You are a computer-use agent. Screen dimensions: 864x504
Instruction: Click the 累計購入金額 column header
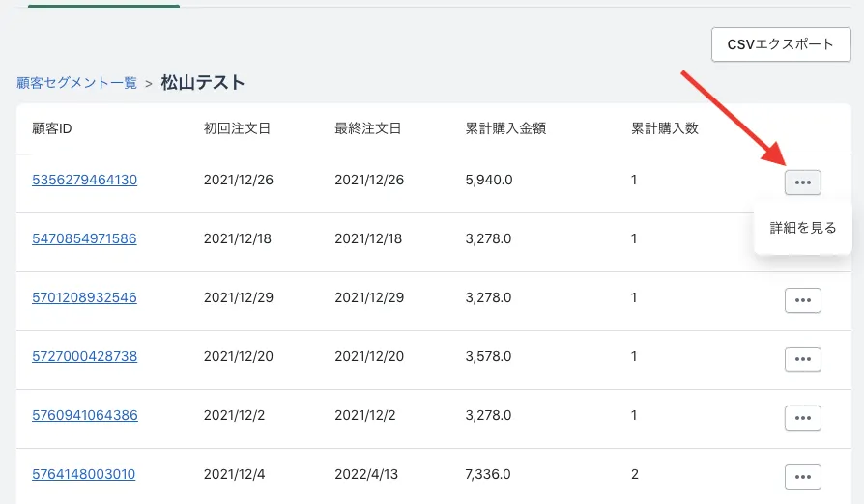pyautogui.click(x=505, y=128)
